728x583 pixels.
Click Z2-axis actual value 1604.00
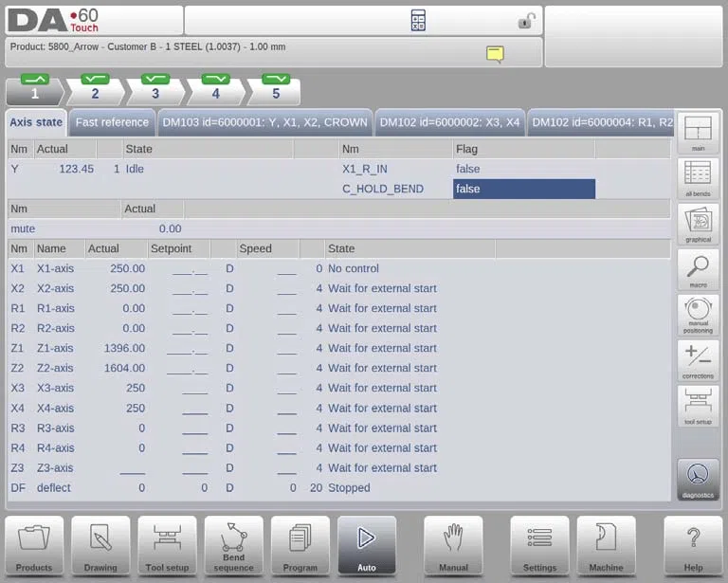click(x=124, y=369)
